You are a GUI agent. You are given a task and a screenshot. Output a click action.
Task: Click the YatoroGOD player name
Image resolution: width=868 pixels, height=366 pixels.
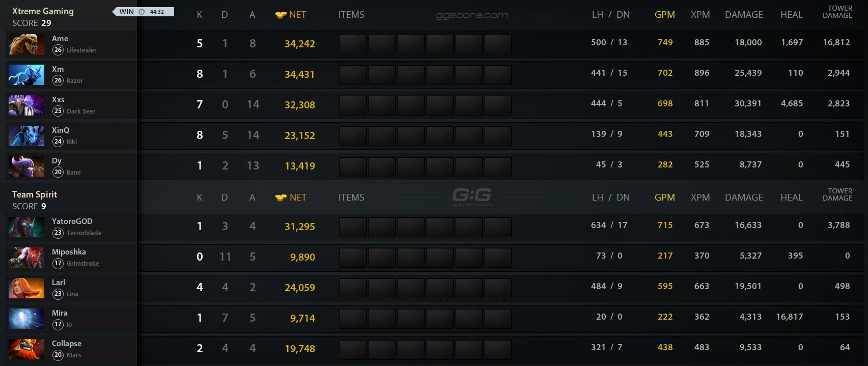pyautogui.click(x=72, y=221)
